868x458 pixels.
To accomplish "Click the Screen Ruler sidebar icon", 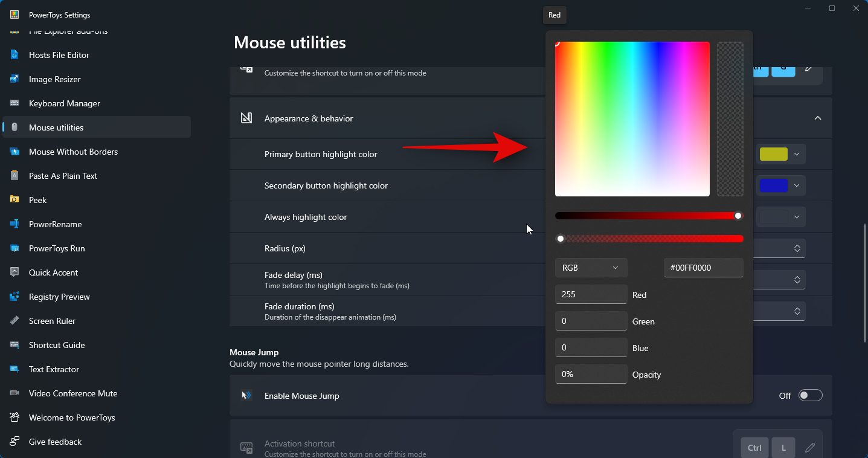I will pos(14,321).
